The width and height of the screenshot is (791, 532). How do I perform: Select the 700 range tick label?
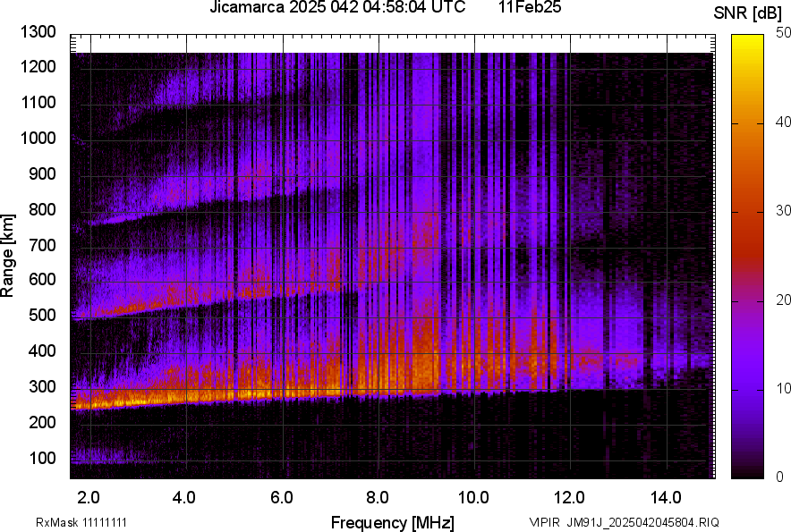[x=41, y=245]
